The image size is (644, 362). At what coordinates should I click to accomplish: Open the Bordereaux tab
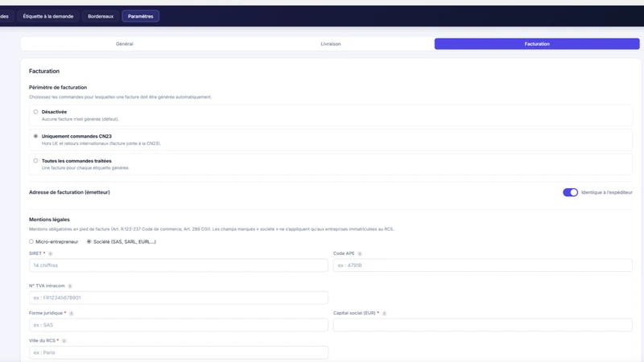101,16
